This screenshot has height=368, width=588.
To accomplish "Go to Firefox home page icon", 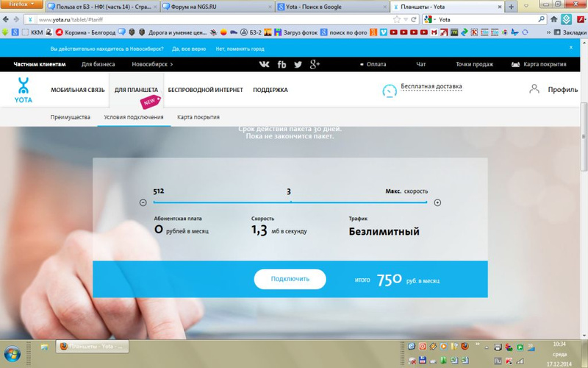I will (x=554, y=20).
